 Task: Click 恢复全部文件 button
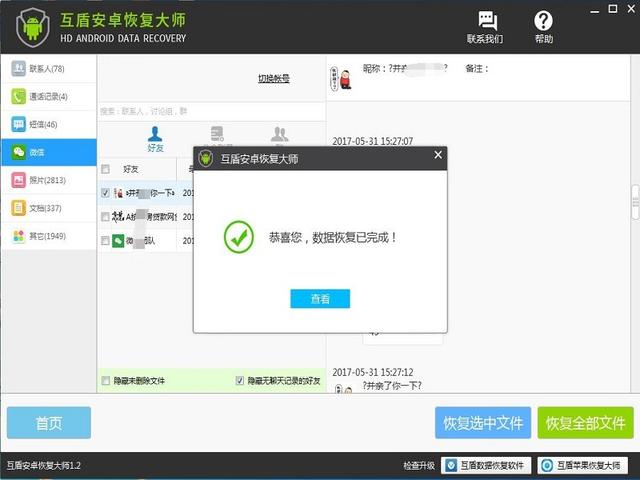tap(585, 423)
